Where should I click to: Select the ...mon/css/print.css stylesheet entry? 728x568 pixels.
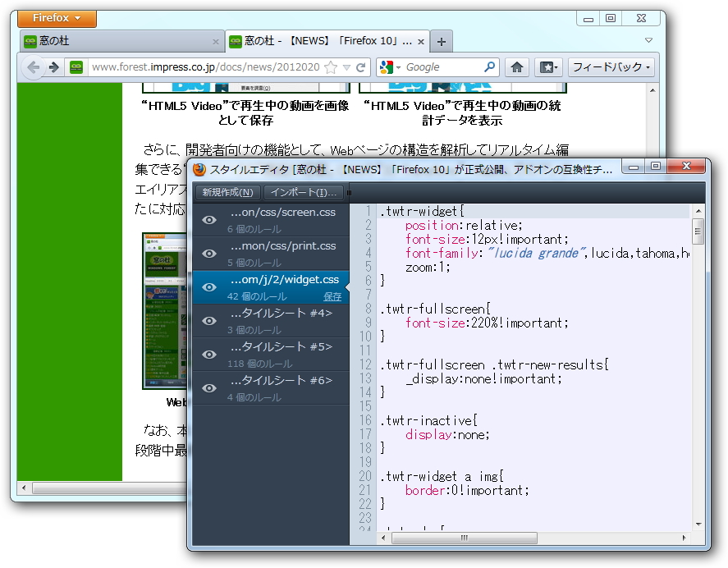271,254
